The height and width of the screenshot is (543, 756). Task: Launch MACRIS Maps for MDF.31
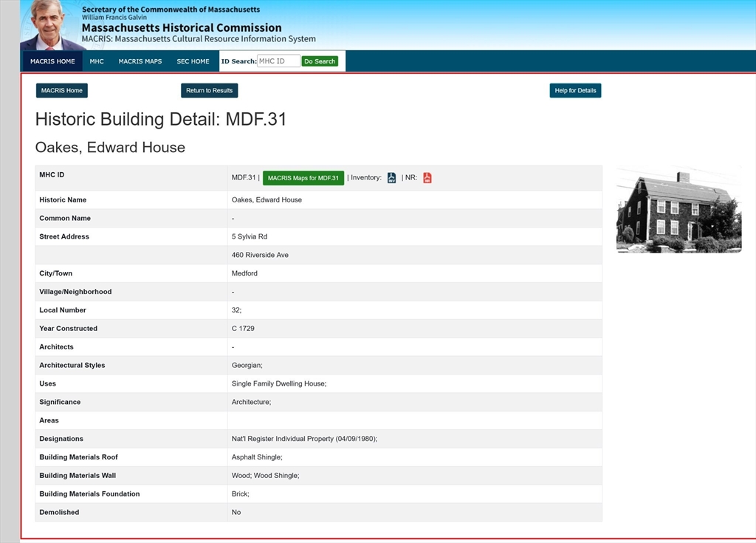tap(303, 178)
